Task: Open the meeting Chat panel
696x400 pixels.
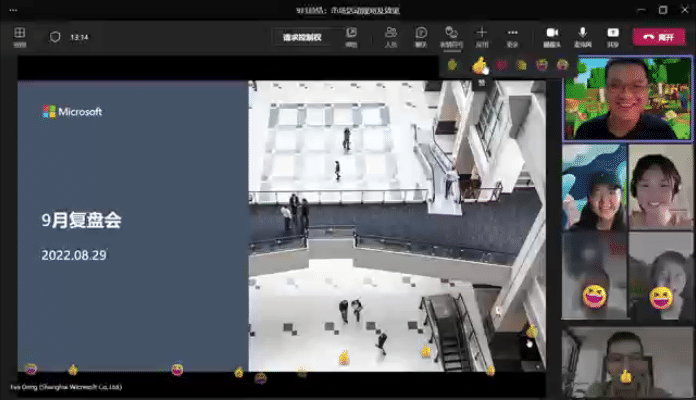Action: (x=421, y=36)
